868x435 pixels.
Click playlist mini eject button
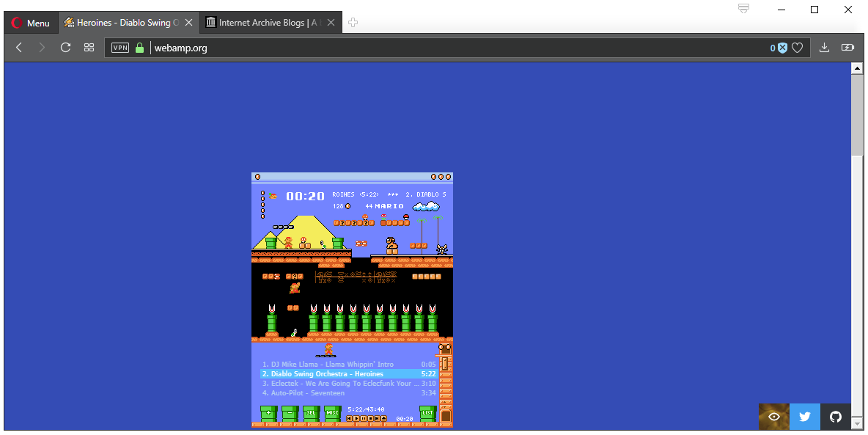[x=383, y=418]
